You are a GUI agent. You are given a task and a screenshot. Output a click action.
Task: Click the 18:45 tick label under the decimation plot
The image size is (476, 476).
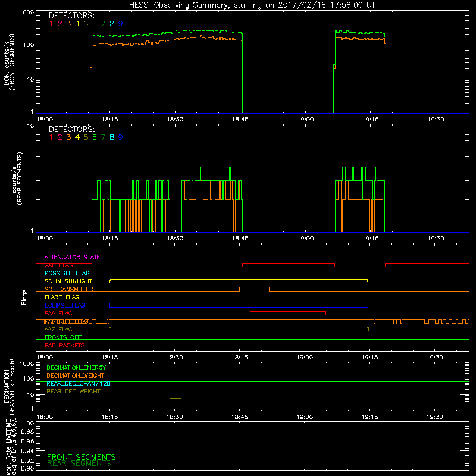[240, 417]
